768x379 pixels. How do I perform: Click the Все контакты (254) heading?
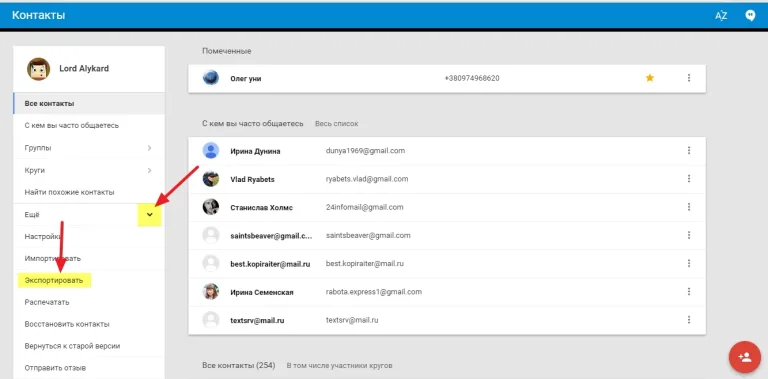(x=239, y=365)
